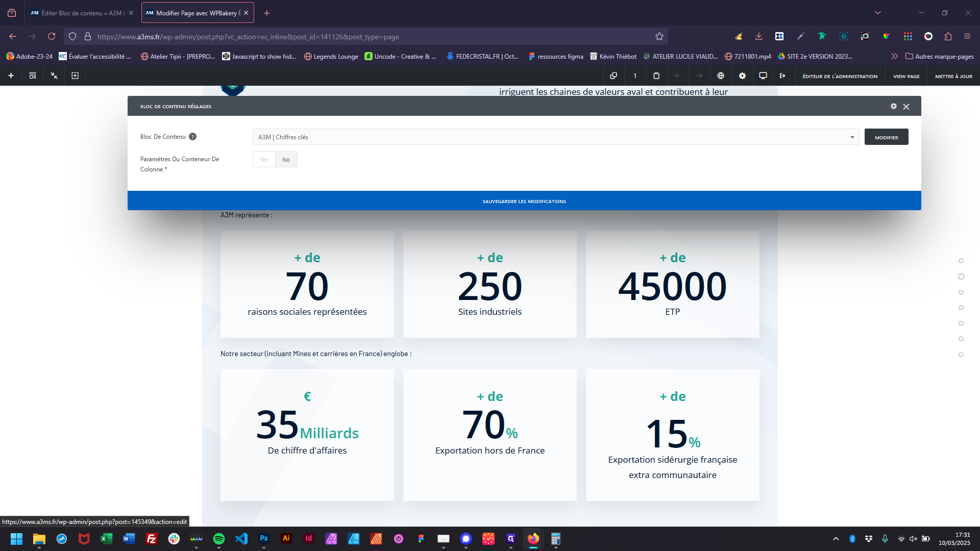Open a new tab with the plus button
980x551 pixels.
point(266,13)
